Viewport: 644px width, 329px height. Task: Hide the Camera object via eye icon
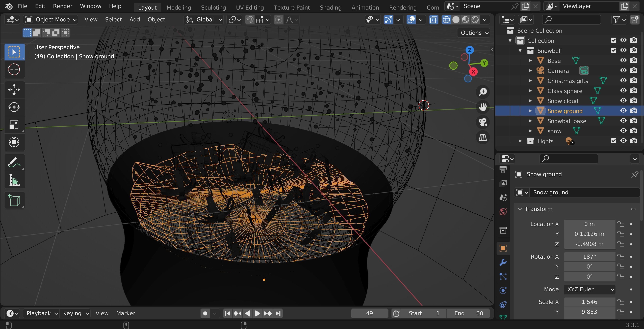(x=623, y=70)
